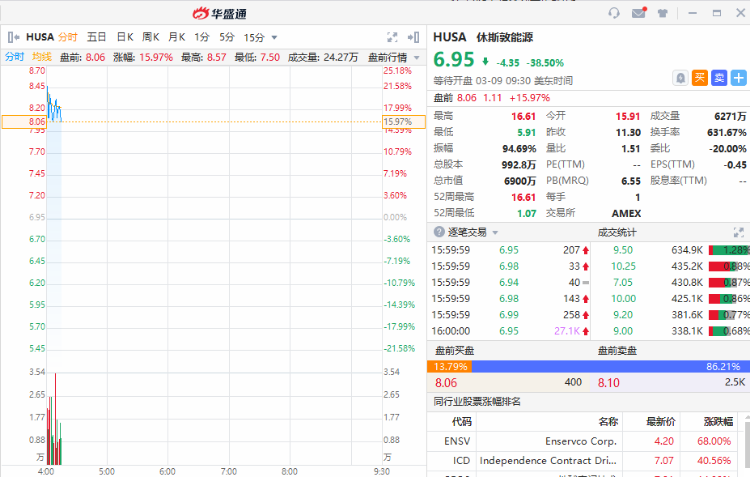Open help icon beside 逐笔交易
The image size is (750, 477).
[x=441, y=232]
